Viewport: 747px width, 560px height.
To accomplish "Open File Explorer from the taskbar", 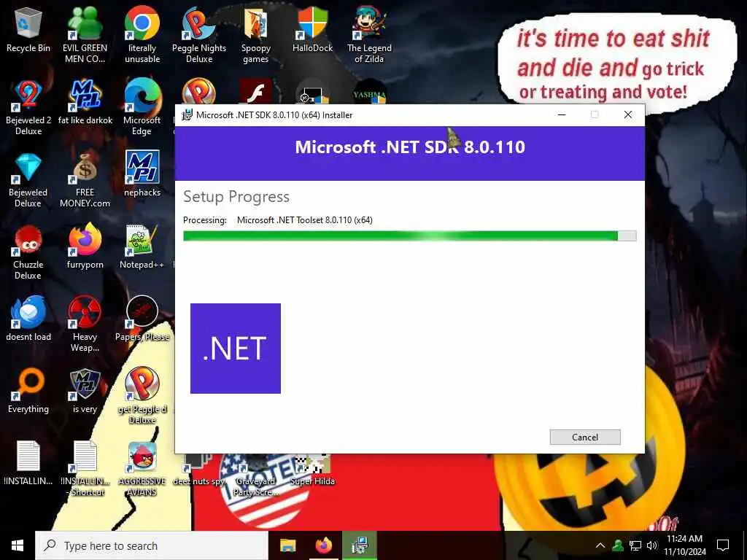I will coord(287,545).
